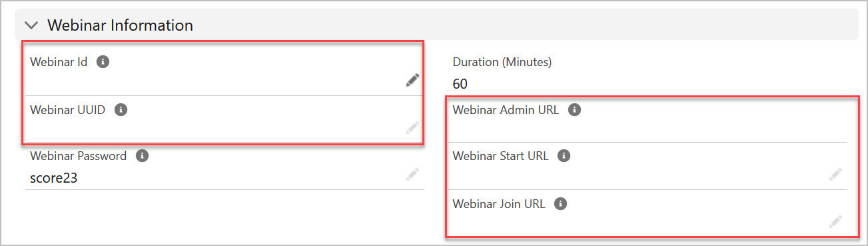The width and height of the screenshot is (868, 246).
Task: Edit Webinar Id with the pencil icon
Action: (413, 81)
